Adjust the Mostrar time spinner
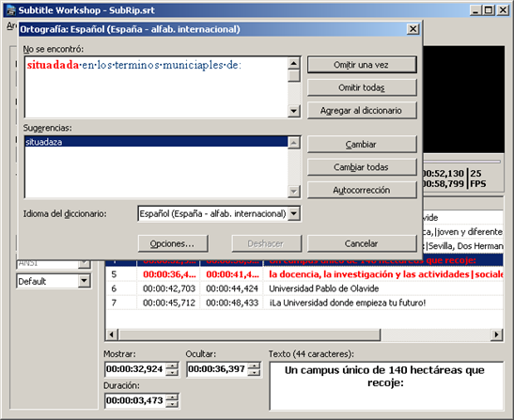The width and height of the screenshot is (514, 420). click(172, 369)
